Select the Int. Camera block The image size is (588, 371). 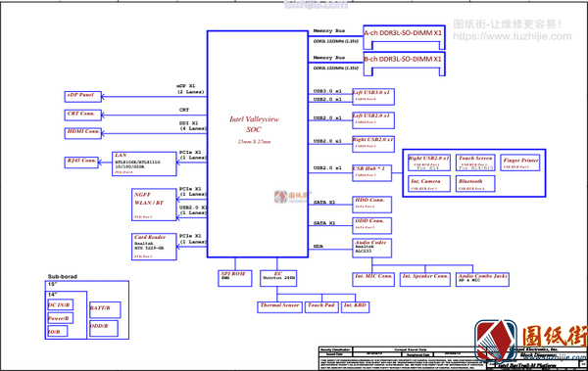[429, 184]
